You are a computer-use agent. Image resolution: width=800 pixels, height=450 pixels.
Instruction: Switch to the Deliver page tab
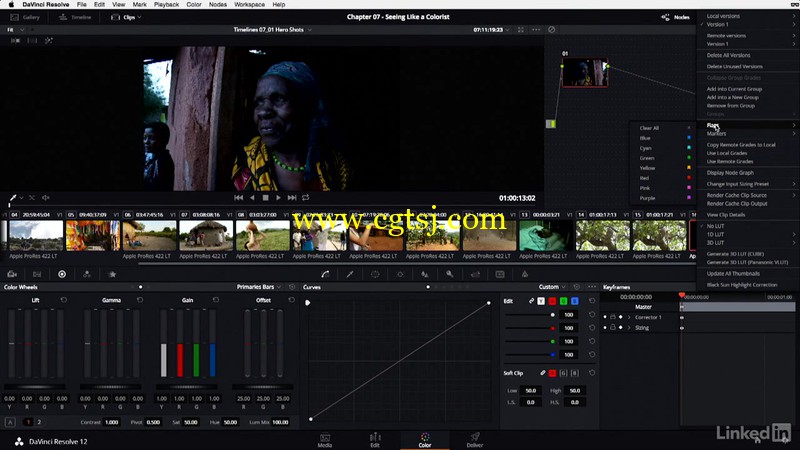click(474, 440)
